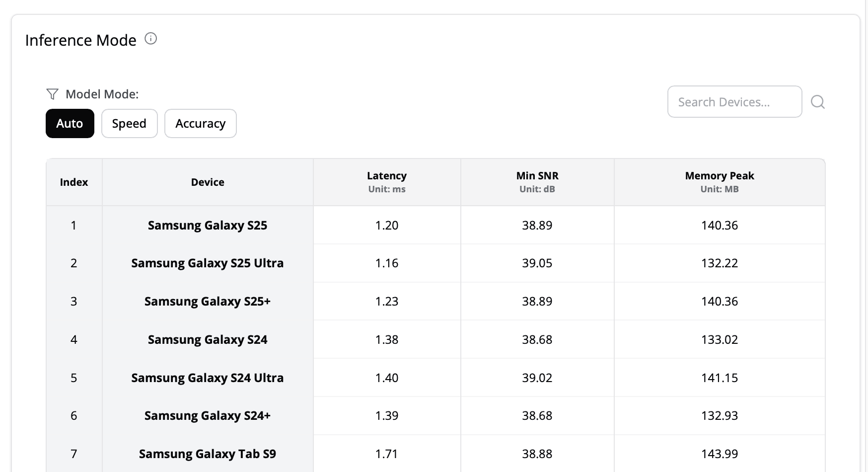Click the Inference Mode heading
The height and width of the screenshot is (472, 868).
point(81,40)
